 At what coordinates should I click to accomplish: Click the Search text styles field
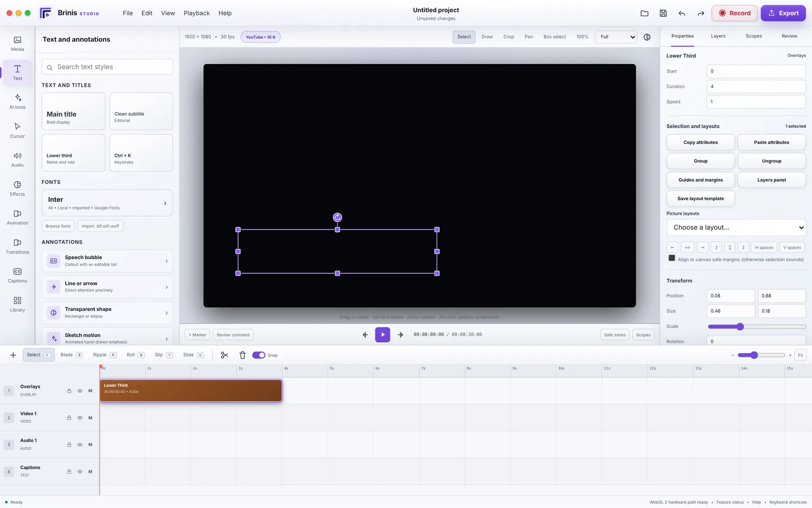tap(107, 67)
